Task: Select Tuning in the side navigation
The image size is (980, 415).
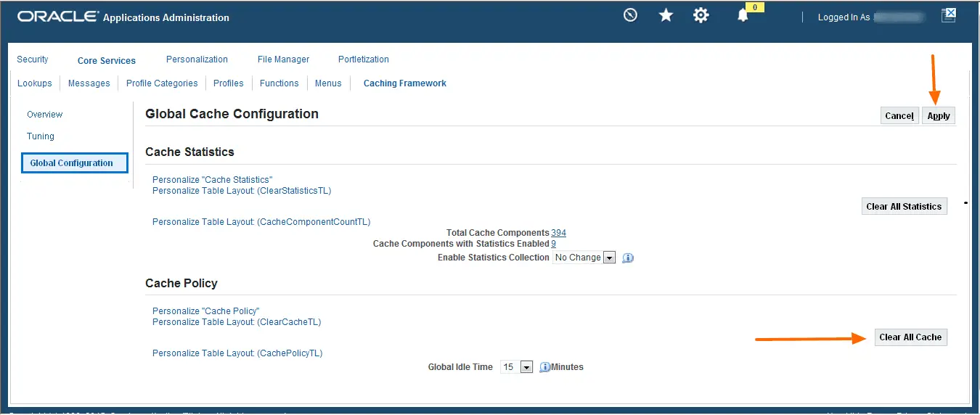Action: pos(41,136)
